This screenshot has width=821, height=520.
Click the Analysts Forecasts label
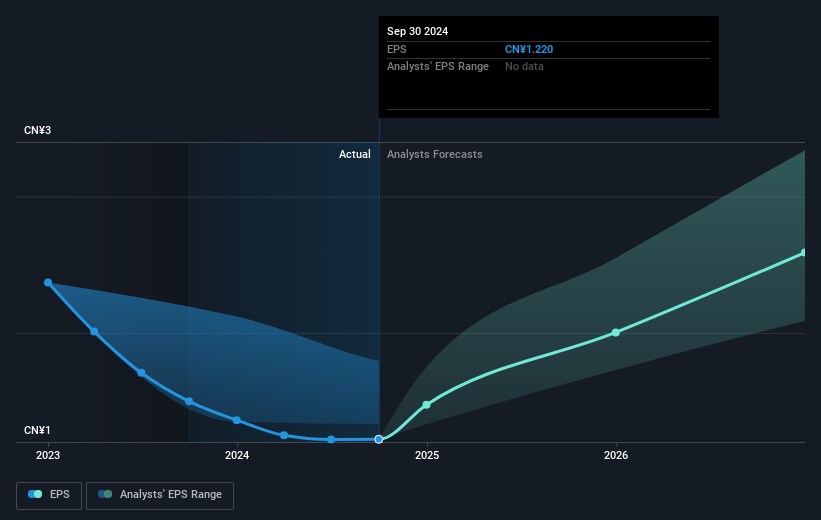[435, 154]
